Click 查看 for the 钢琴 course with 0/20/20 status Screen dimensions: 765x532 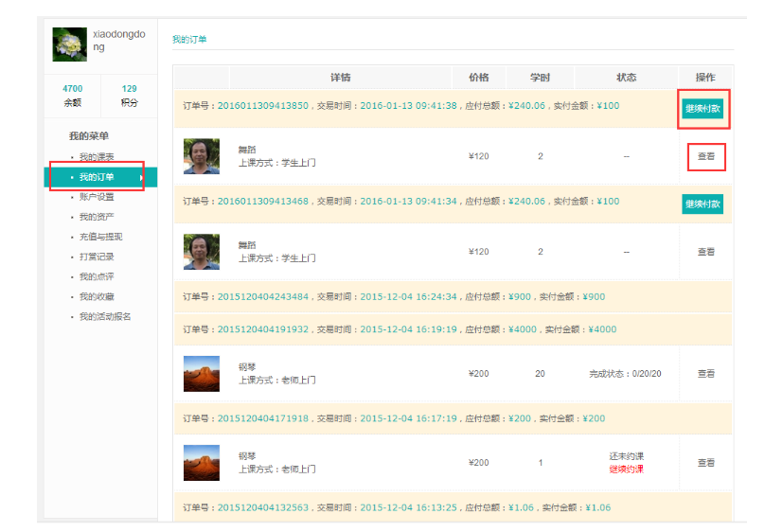[x=705, y=374]
